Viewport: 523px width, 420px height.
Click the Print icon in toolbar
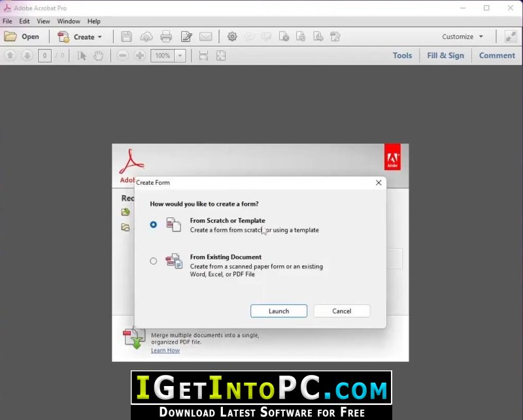[x=166, y=37]
